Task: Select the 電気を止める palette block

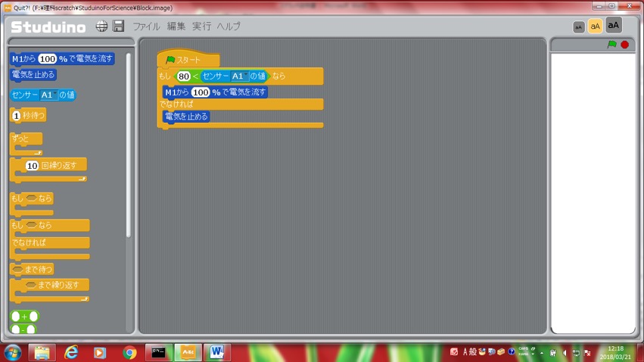Action: tap(33, 75)
